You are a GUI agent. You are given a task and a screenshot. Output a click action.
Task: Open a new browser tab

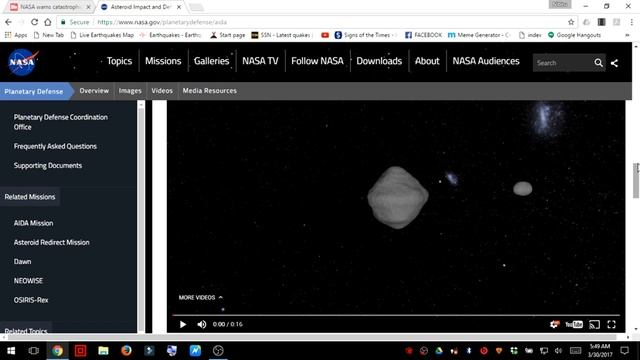[x=196, y=7]
